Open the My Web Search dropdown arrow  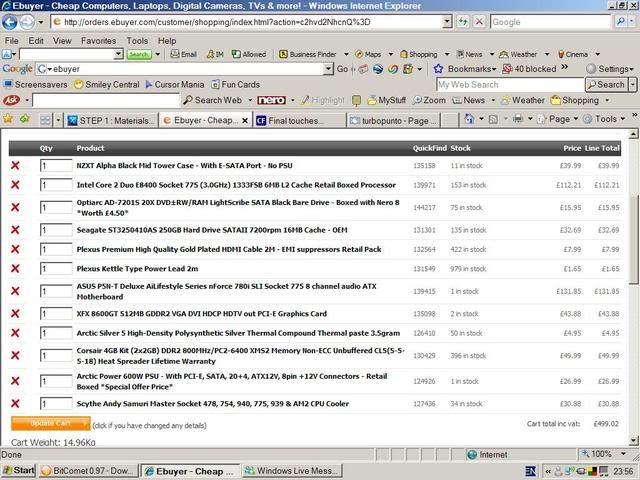[x=633, y=84]
